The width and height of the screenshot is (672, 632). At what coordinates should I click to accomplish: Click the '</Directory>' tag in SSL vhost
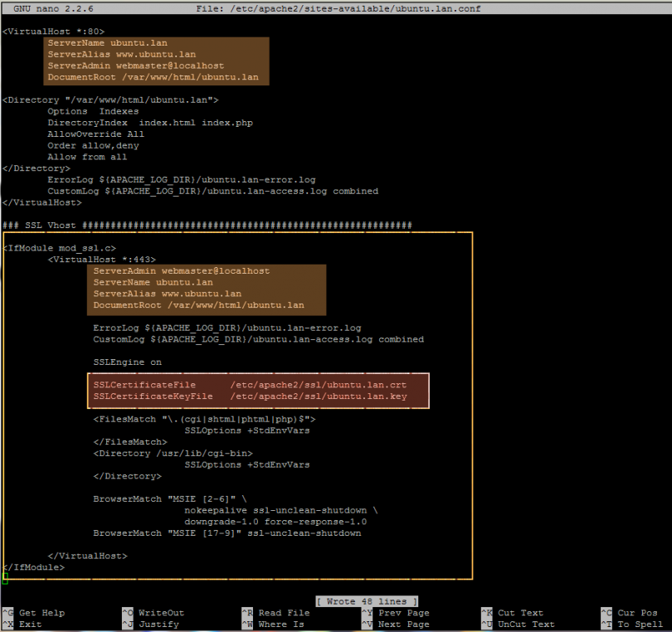pos(127,476)
